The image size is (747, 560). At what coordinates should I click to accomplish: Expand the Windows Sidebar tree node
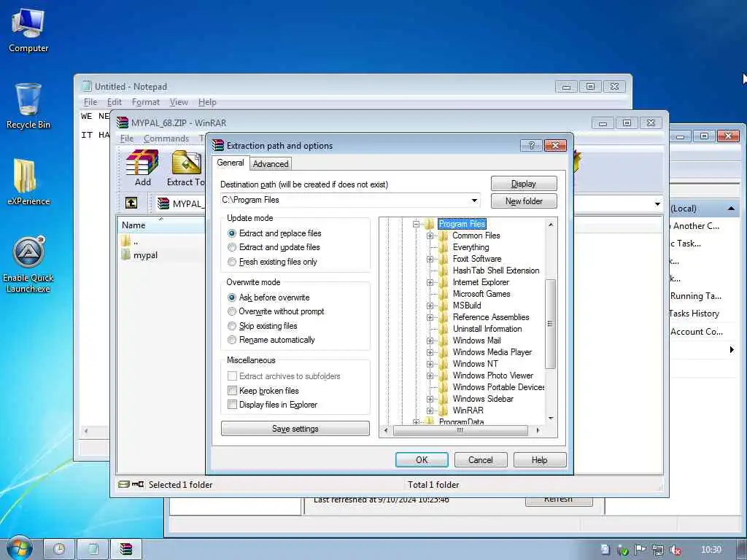(x=430, y=399)
